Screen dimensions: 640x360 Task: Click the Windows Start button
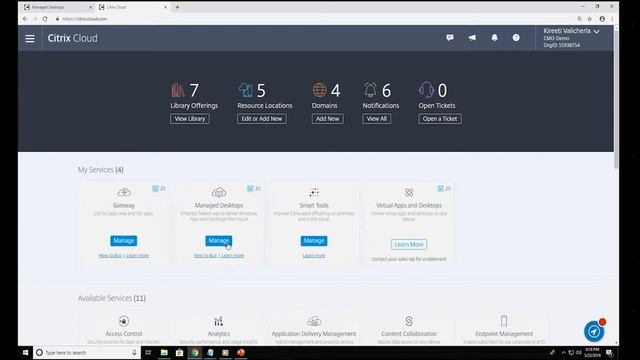coord(25,353)
